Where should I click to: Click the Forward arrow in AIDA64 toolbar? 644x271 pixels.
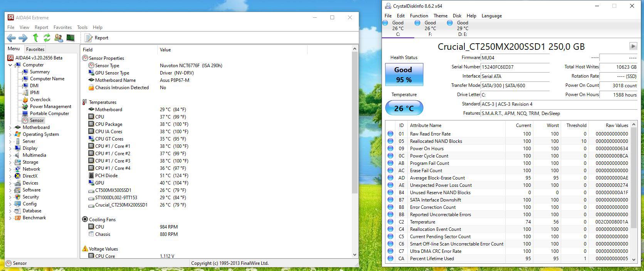(x=23, y=38)
